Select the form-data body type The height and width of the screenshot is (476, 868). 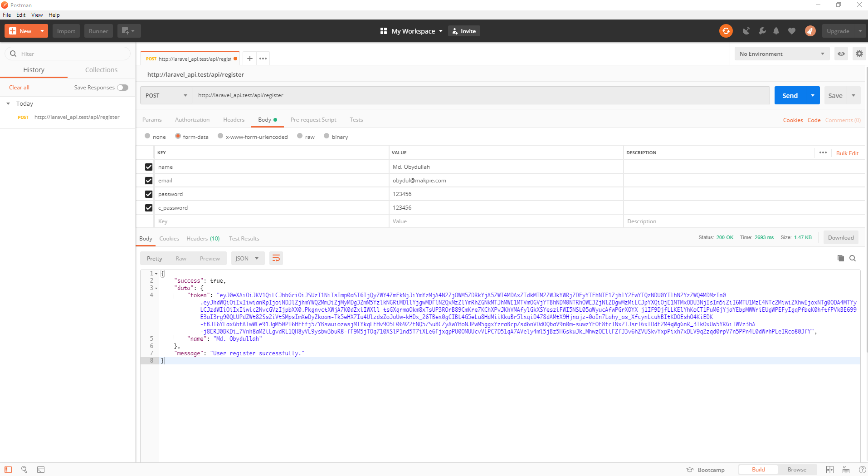click(178, 136)
